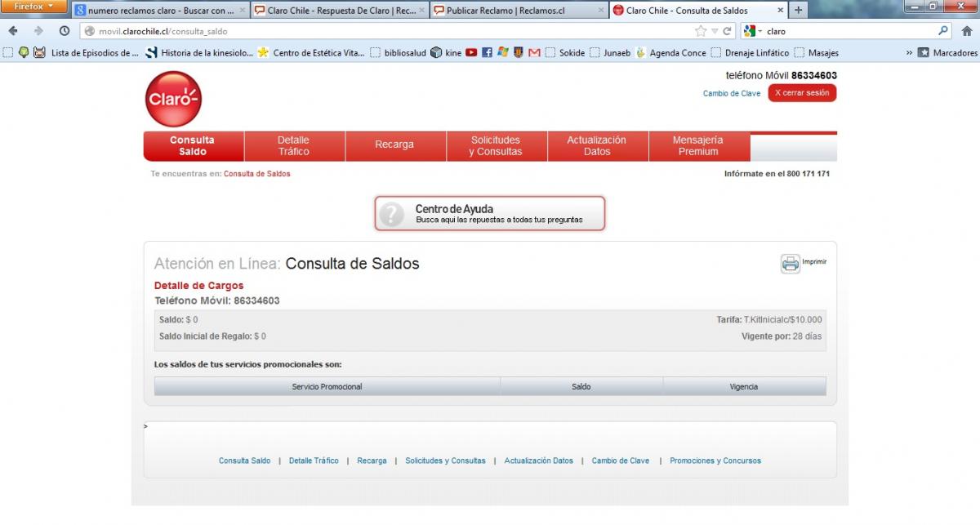Click the Cambio de Clave link at top
This screenshot has height=525, width=980.
732,94
